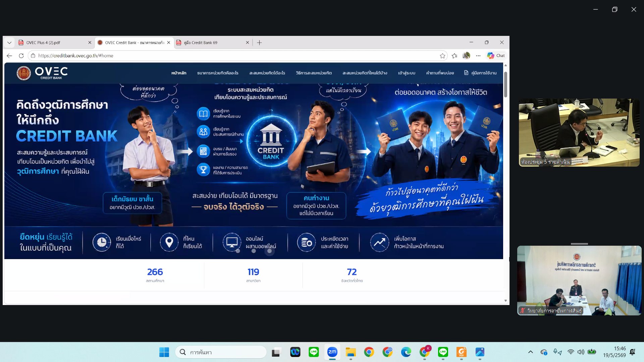Open the green LINE app next to Zoom

(314, 352)
